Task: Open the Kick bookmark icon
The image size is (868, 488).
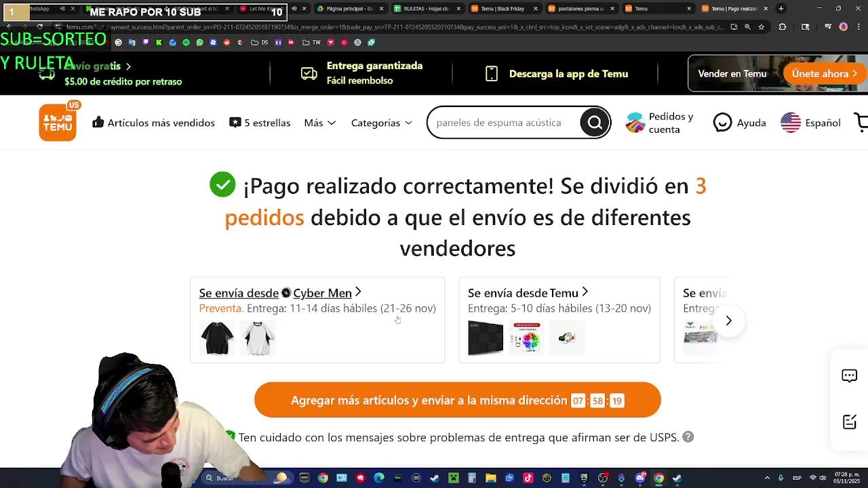Action: 159,42
